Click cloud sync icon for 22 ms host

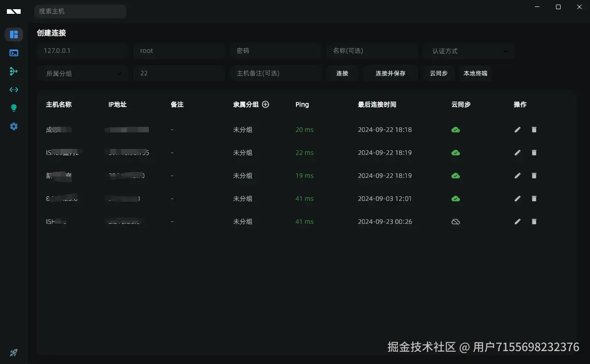pos(456,153)
